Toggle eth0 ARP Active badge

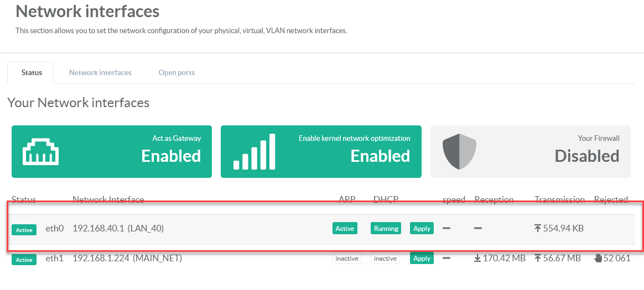[x=345, y=228]
